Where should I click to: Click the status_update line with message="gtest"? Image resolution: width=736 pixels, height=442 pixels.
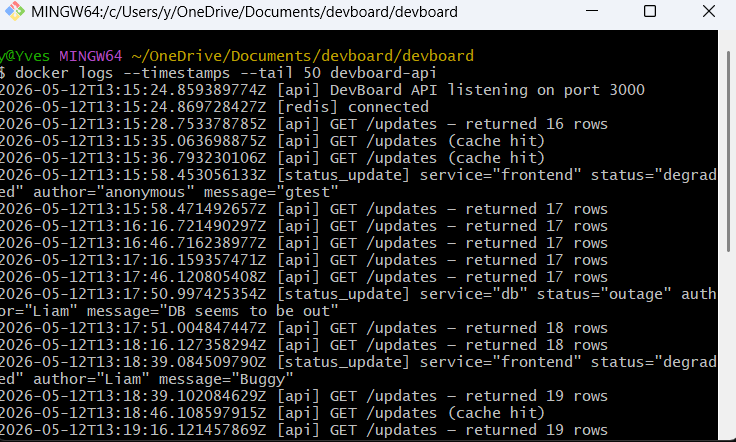click(359, 183)
